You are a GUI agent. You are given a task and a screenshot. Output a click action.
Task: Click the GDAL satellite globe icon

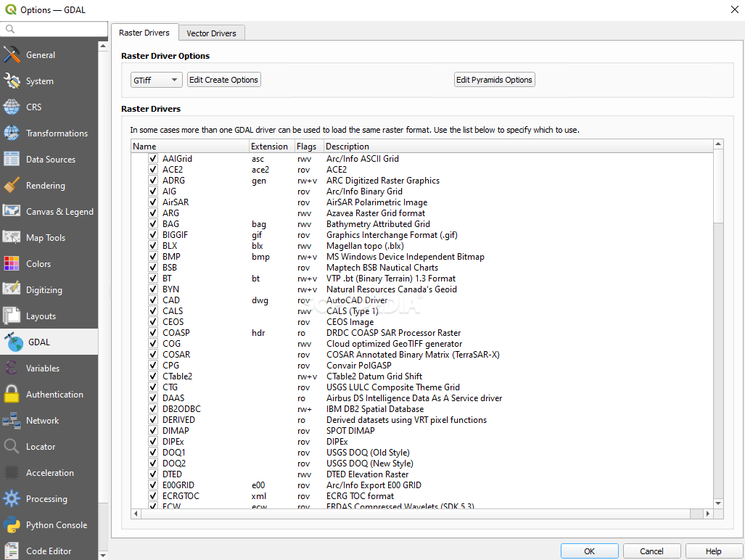13,342
